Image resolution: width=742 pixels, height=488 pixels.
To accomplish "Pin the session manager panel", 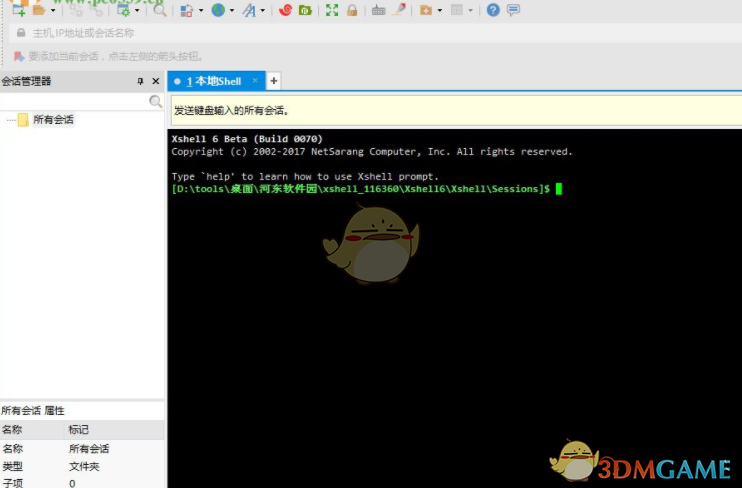I will coord(140,81).
